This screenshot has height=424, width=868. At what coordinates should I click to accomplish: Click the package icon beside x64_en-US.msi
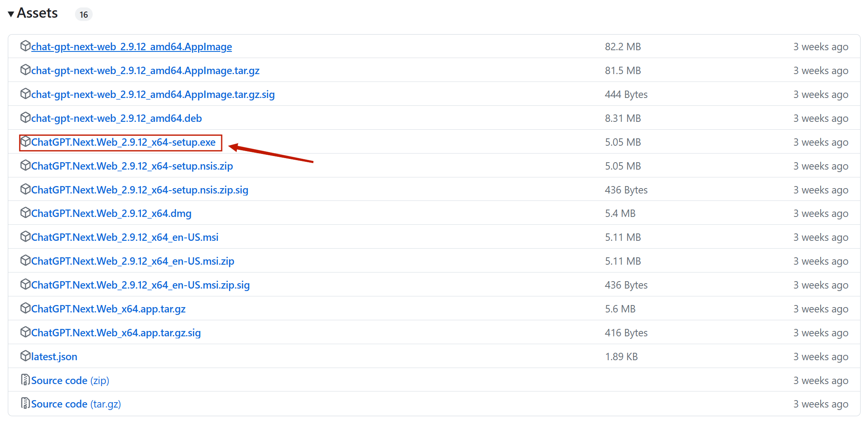click(26, 236)
